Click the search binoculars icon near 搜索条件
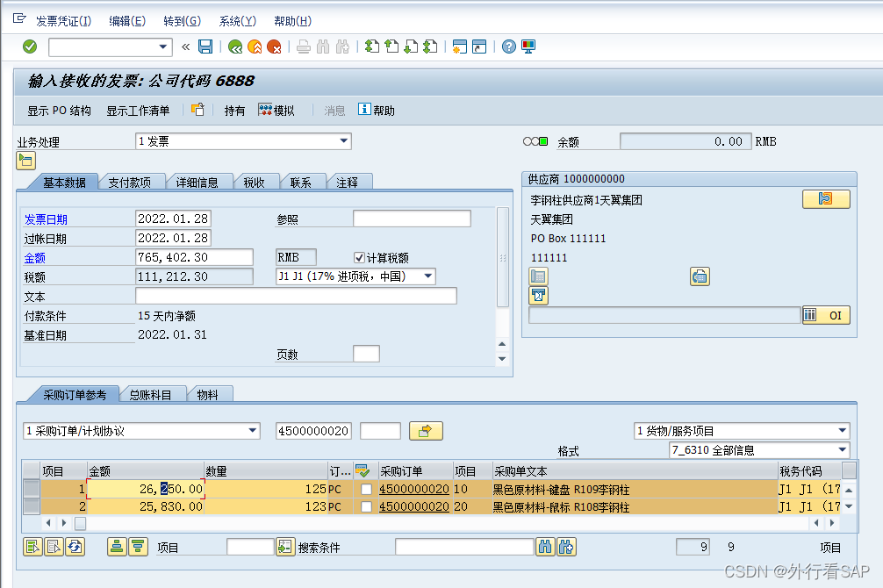883x588 pixels. tap(545, 547)
